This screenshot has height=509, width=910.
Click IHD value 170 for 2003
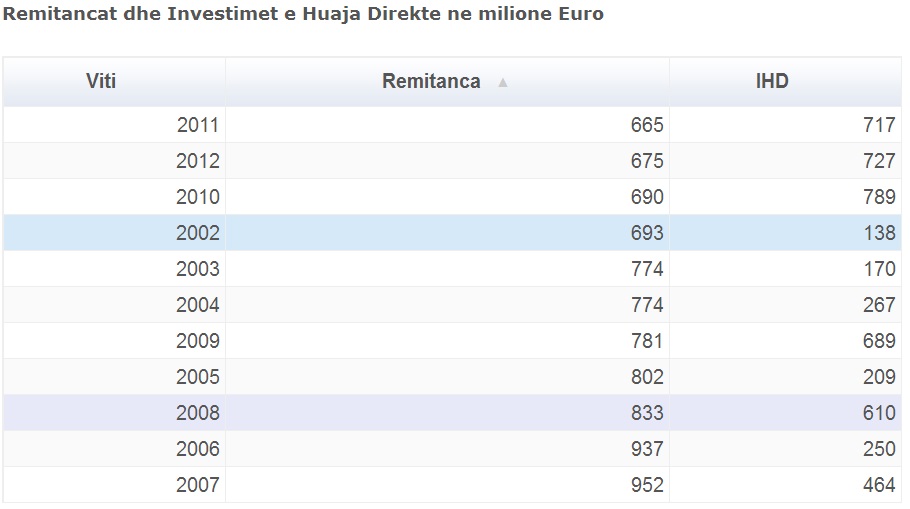click(879, 269)
